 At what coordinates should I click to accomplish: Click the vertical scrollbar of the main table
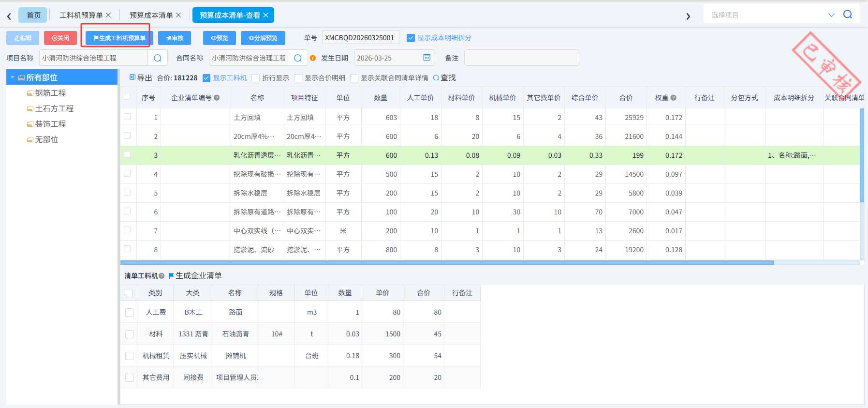pos(862,155)
